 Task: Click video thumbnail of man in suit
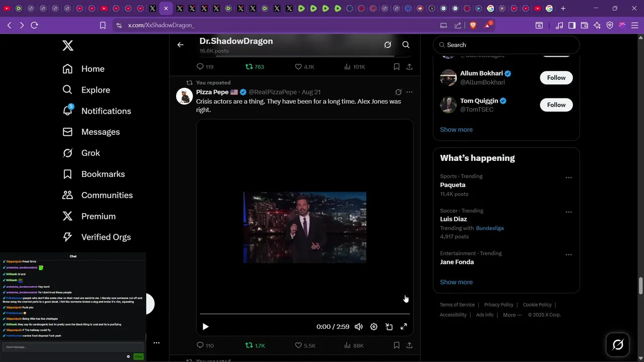coord(305,227)
